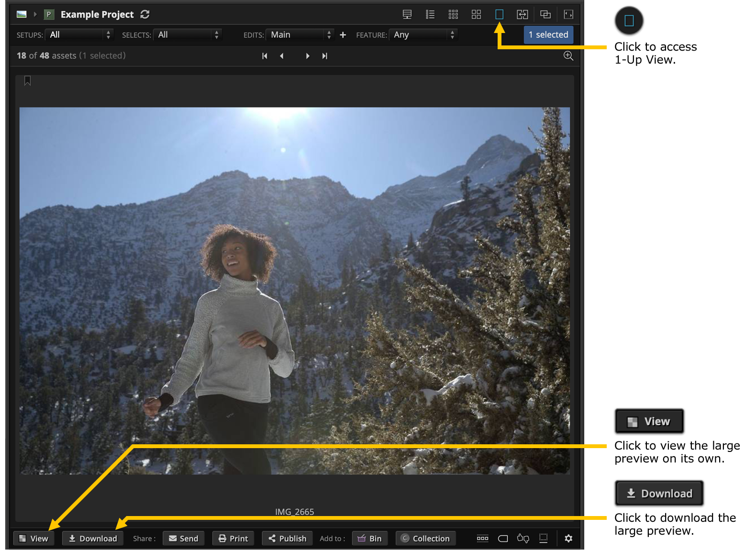
Task: Switch to the large four-tile grid view
Action: click(x=476, y=14)
